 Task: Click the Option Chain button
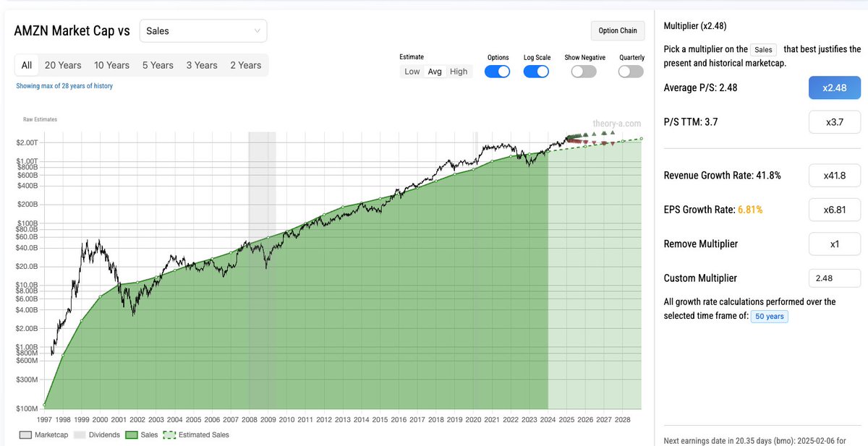(618, 30)
